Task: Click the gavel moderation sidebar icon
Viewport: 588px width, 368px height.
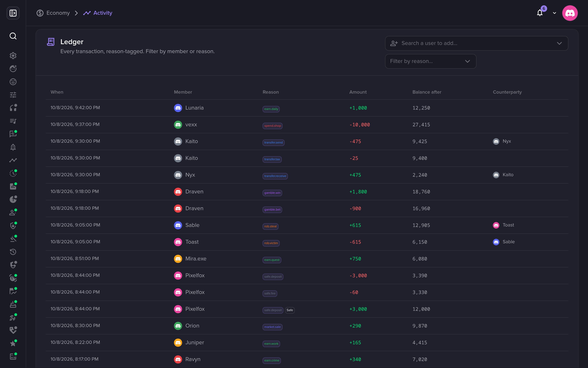Action: 13,239
